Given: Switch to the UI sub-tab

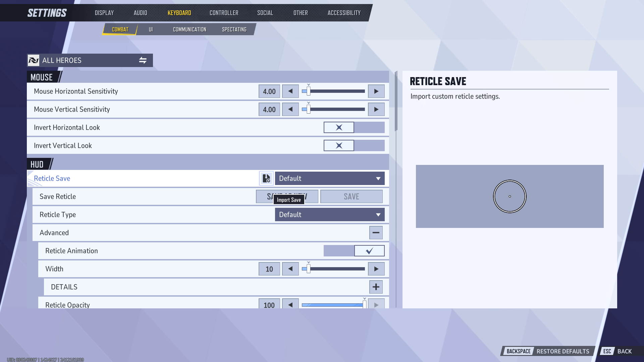Looking at the screenshot, I should pyautogui.click(x=151, y=29).
